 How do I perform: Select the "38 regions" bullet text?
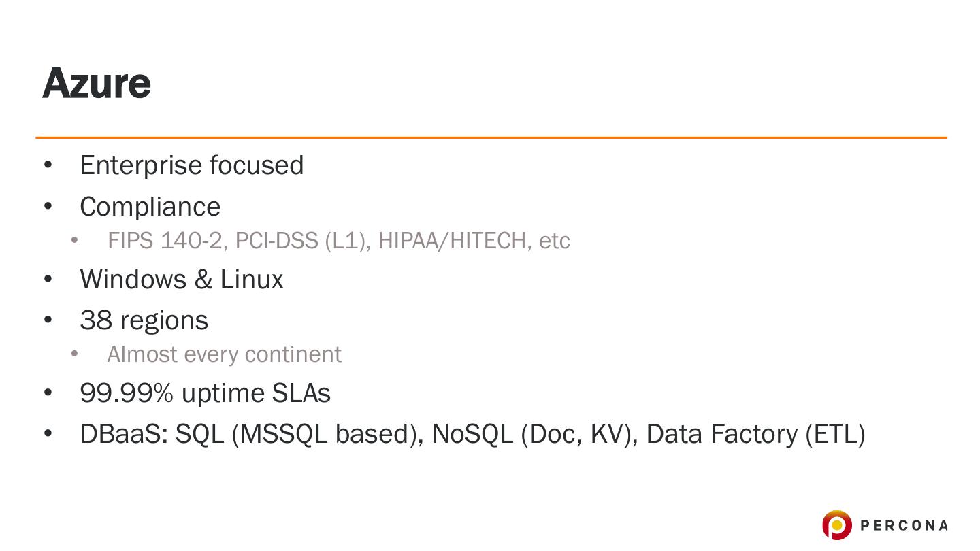pos(144,320)
